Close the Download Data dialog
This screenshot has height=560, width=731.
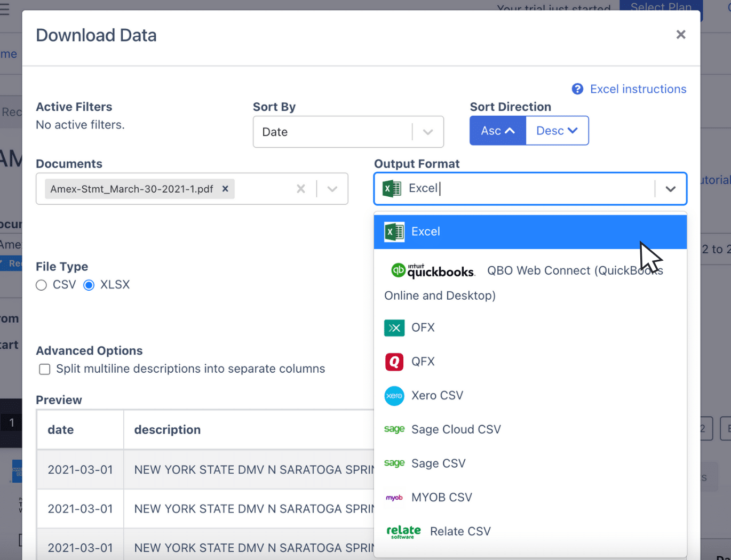pos(680,35)
